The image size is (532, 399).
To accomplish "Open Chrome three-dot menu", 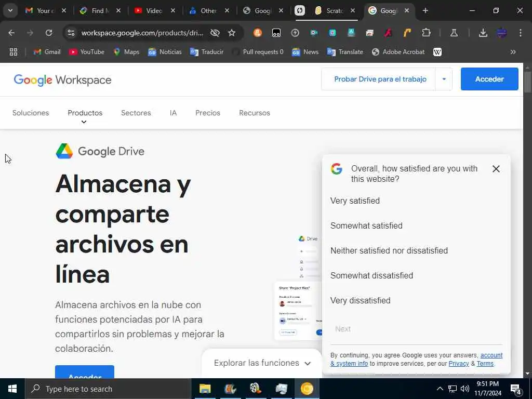I will pyautogui.click(x=521, y=33).
